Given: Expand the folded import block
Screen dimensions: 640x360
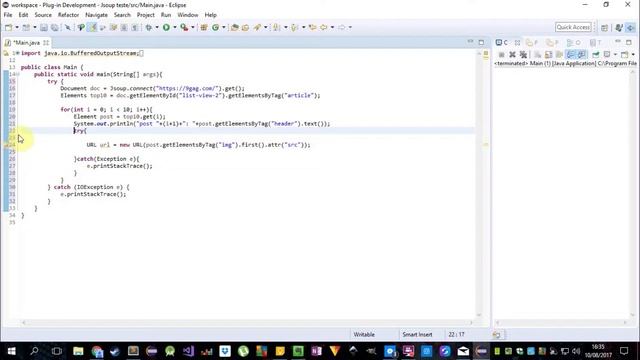Looking at the screenshot, I should point(17,53).
